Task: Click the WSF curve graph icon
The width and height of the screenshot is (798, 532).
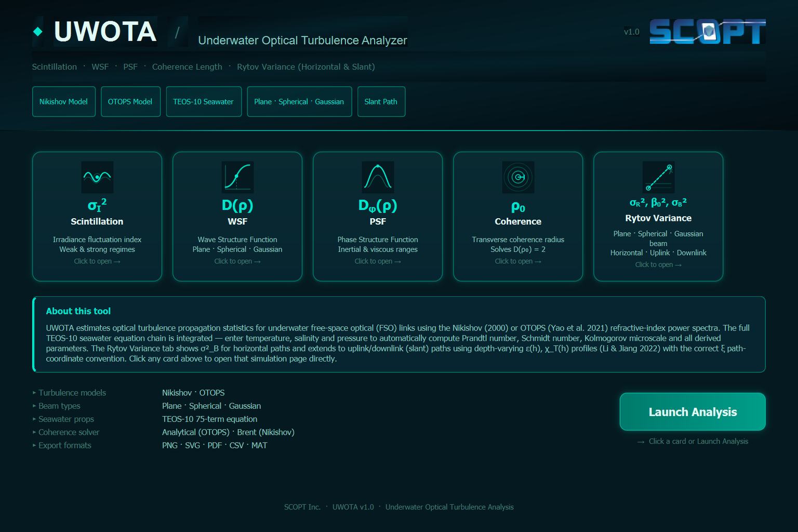Action: pos(237,177)
